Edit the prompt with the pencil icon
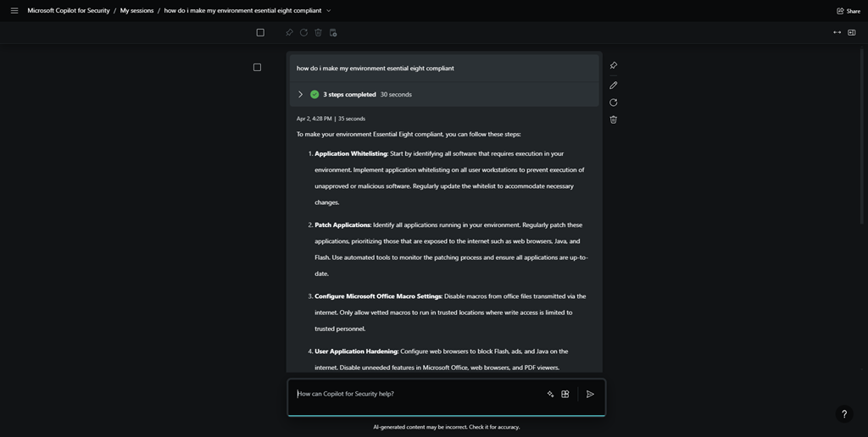This screenshot has width=868, height=437. pyautogui.click(x=613, y=85)
